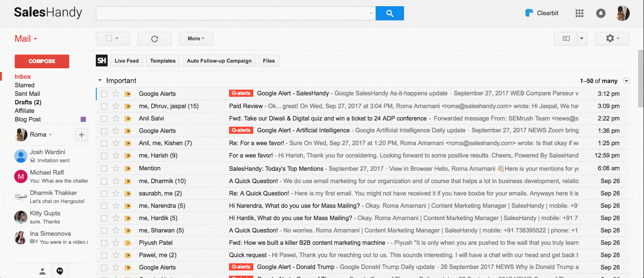
Task: Click the Blog Post label color square
Action: (x=83, y=120)
